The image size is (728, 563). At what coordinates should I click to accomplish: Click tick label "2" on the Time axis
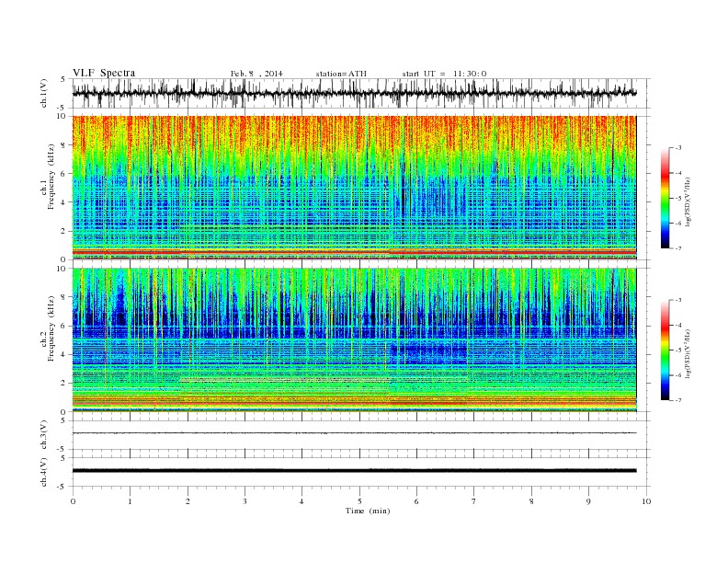point(188,501)
